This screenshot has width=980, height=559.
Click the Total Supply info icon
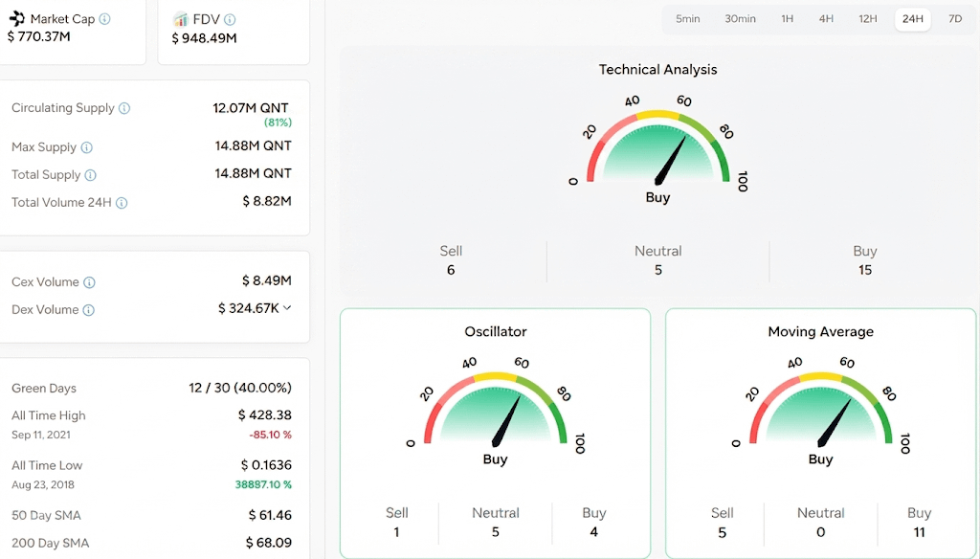91,175
